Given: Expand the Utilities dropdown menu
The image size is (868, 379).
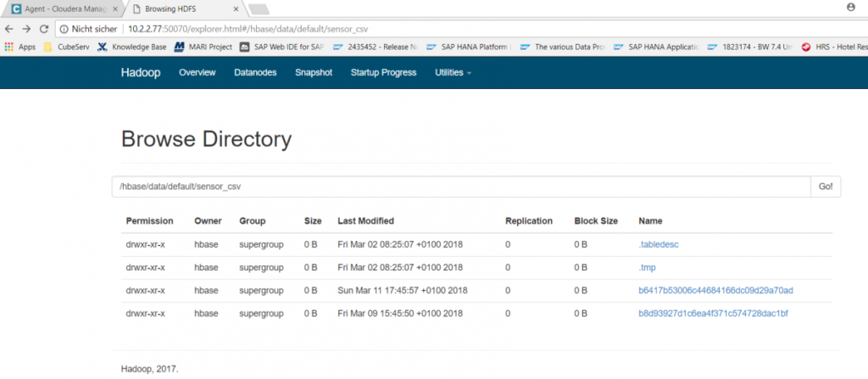Looking at the screenshot, I should [453, 73].
